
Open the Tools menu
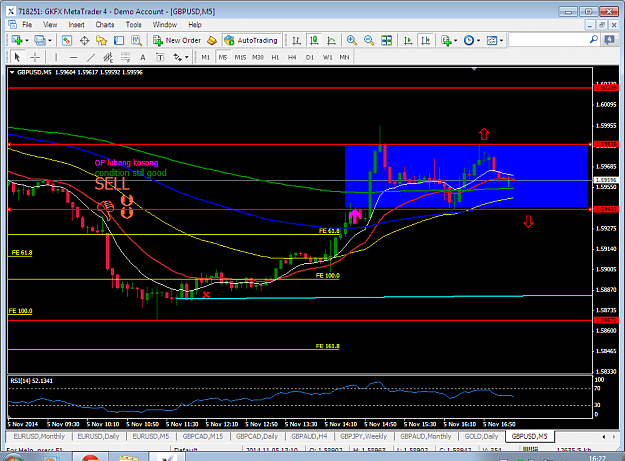(x=134, y=25)
